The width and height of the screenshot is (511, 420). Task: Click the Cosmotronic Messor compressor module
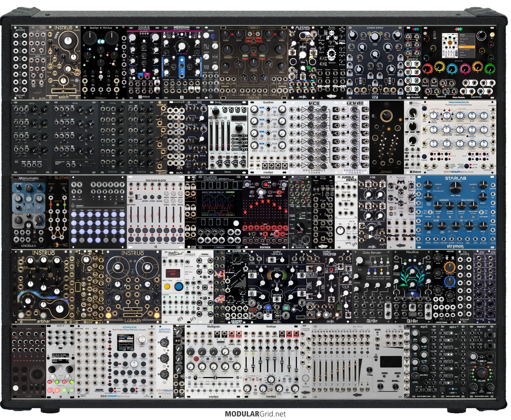(444, 287)
